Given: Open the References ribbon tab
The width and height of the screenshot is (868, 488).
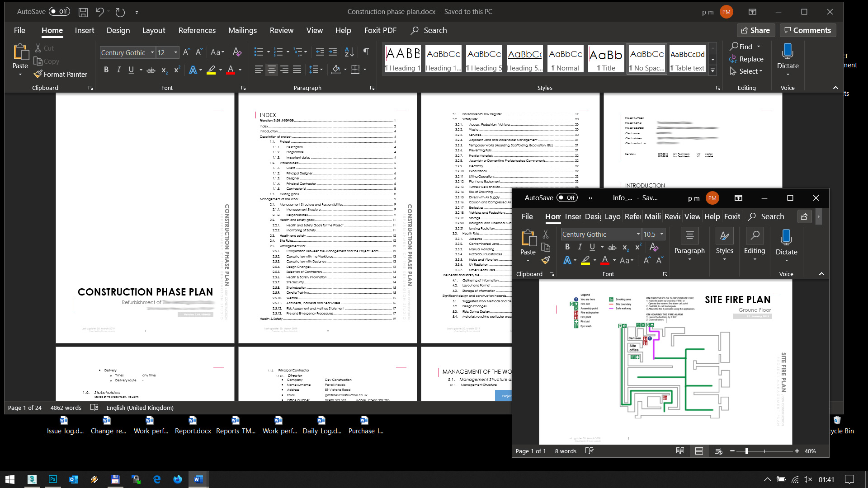Looking at the screenshot, I should (197, 30).
